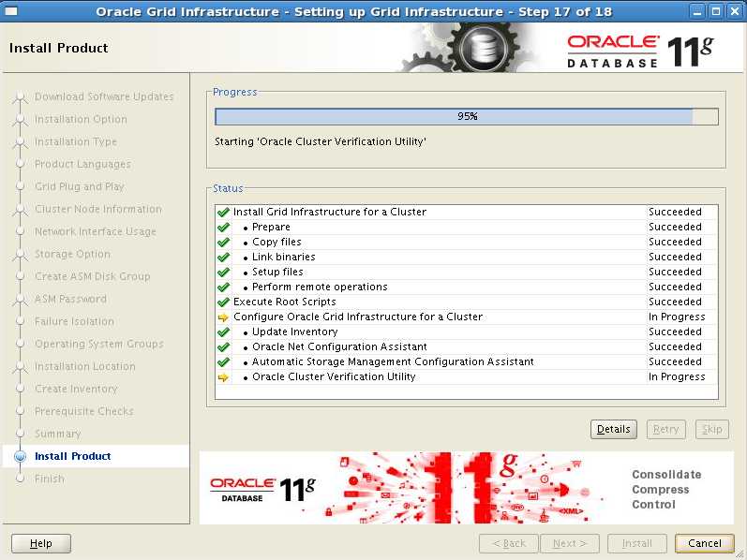Image resolution: width=747 pixels, height=560 pixels.
Task: Click green checkmark next to Prepare
Action: coord(223,228)
